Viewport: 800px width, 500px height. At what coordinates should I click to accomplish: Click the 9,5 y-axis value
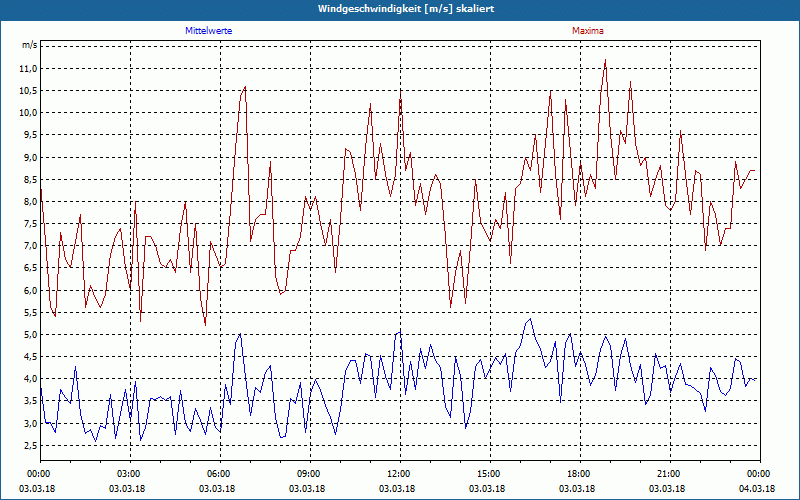pos(30,135)
